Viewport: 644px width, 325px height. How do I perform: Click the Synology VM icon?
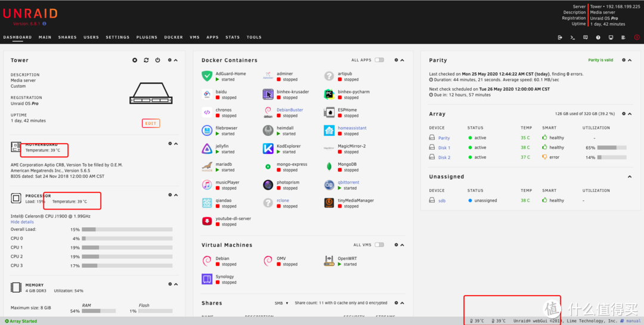coord(206,279)
